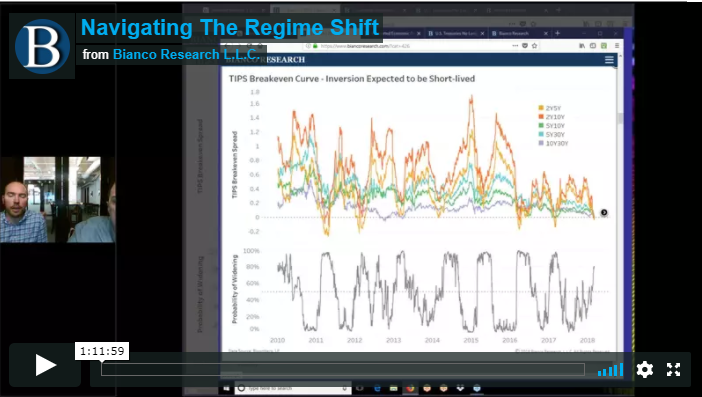The height and width of the screenshot is (397, 702).
Task: Play the video
Action: [45, 365]
